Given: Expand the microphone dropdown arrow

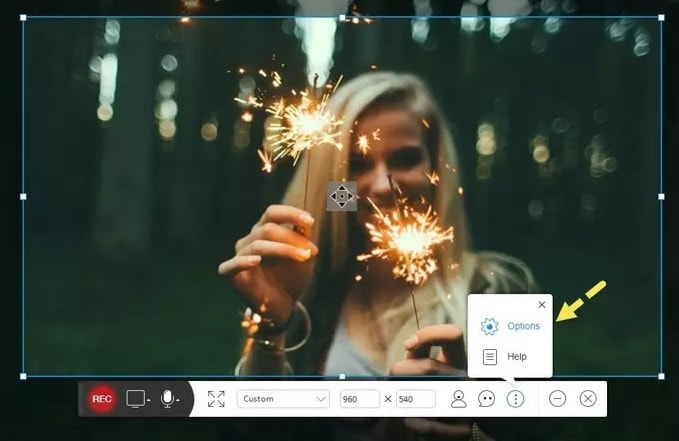Looking at the screenshot, I should click(x=178, y=400).
